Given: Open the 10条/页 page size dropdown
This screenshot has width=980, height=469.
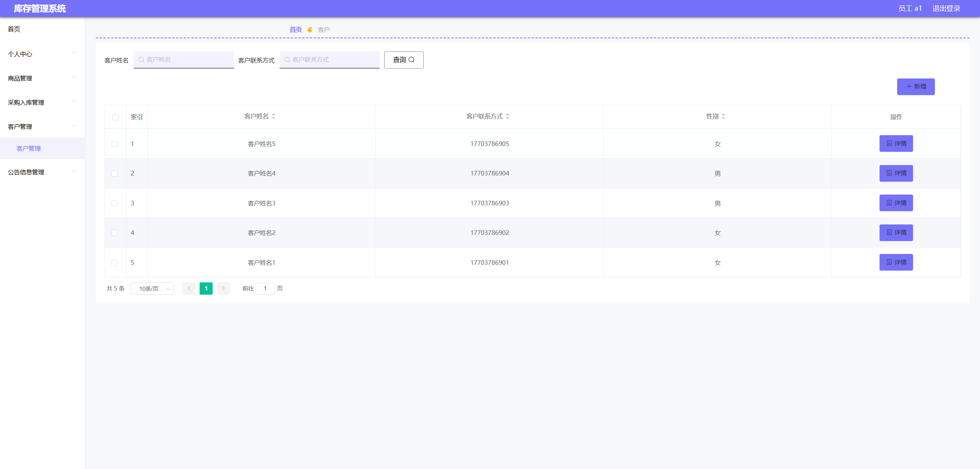Looking at the screenshot, I should tap(152, 289).
